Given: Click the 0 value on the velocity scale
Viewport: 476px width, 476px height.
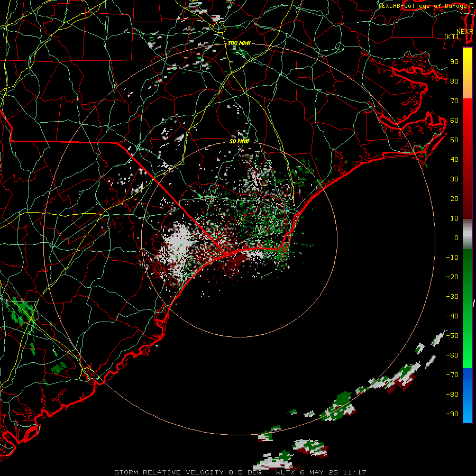Looking at the screenshot, I should coord(456,237).
